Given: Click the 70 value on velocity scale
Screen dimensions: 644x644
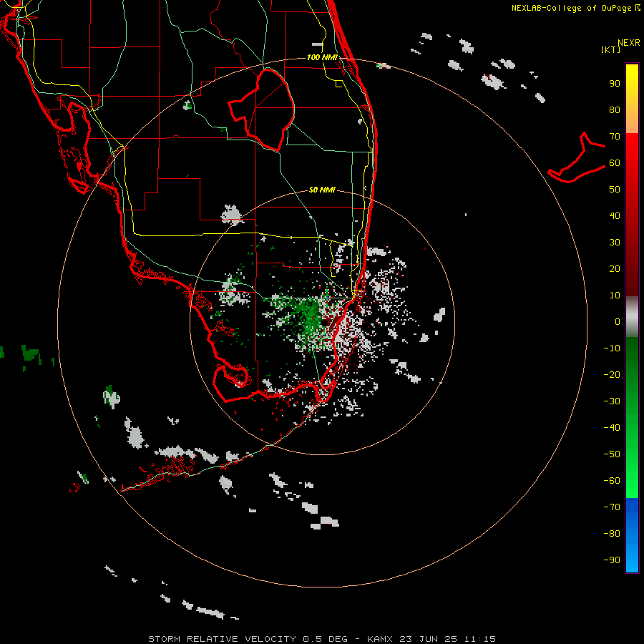Looking at the screenshot, I should coord(615,137).
